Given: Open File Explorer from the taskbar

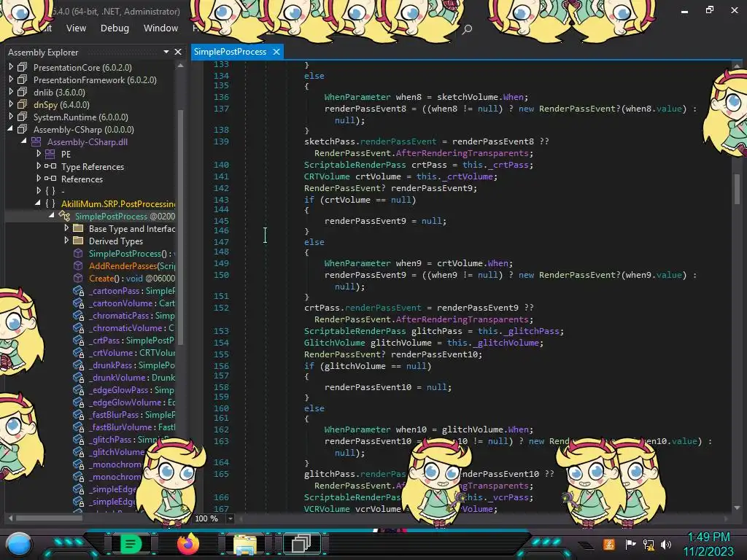Looking at the screenshot, I should [245, 544].
